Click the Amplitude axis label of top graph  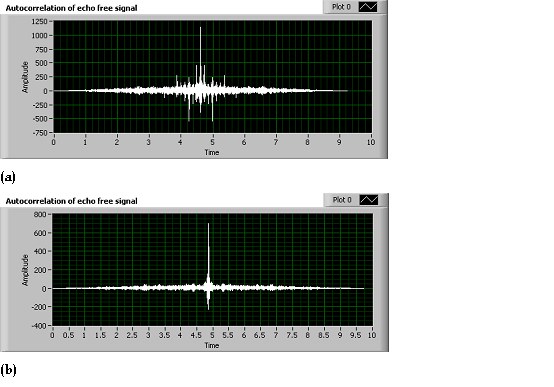click(25, 77)
